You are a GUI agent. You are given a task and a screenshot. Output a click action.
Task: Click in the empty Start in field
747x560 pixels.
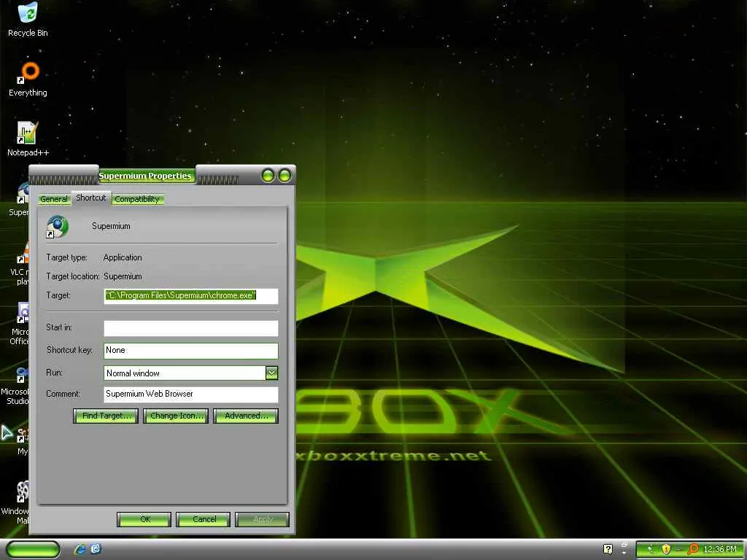pos(191,328)
